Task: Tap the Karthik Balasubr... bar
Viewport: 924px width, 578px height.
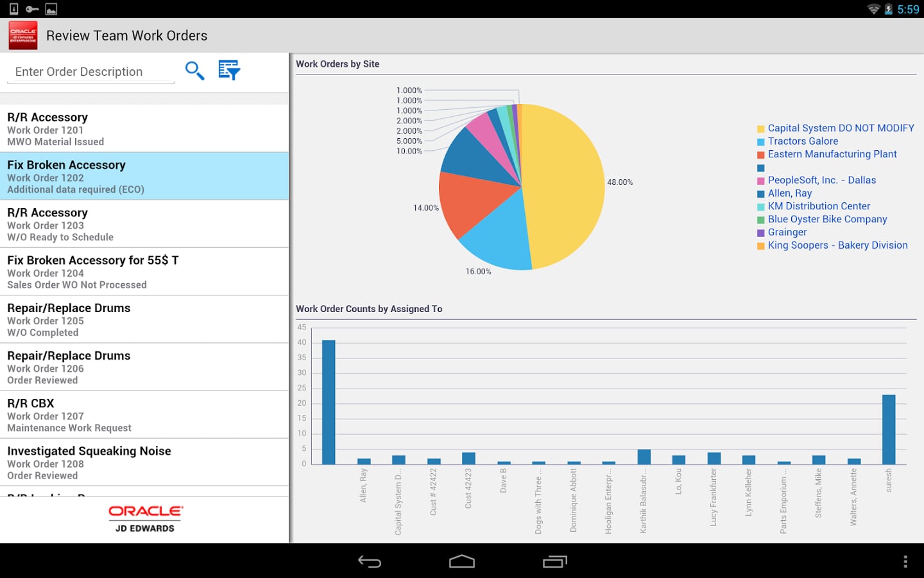Action: (644, 457)
